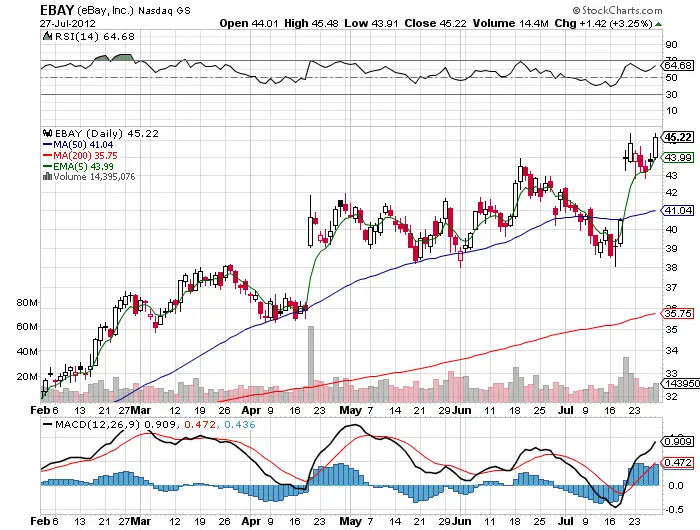Select the red MA(200) legend line marker

point(47,155)
